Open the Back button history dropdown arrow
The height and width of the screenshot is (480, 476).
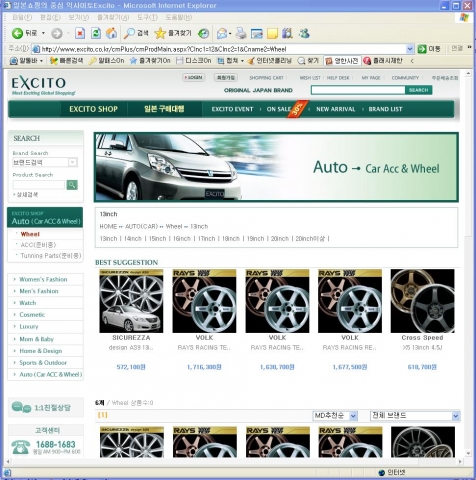tap(43, 33)
